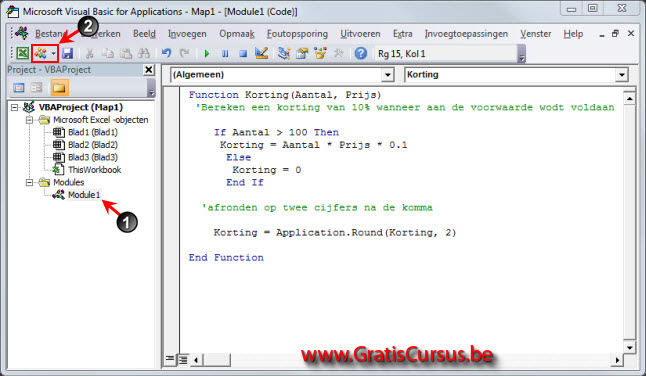Screen dimensions: 646x376
Task: Select Module1 in project tree
Action: (x=84, y=195)
